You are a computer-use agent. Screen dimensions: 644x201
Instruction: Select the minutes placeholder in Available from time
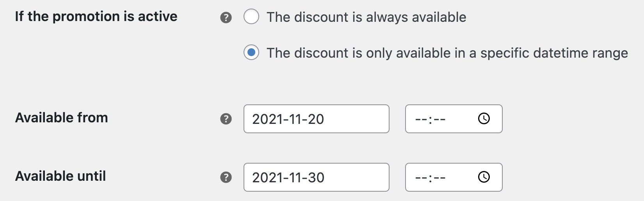[439, 119]
